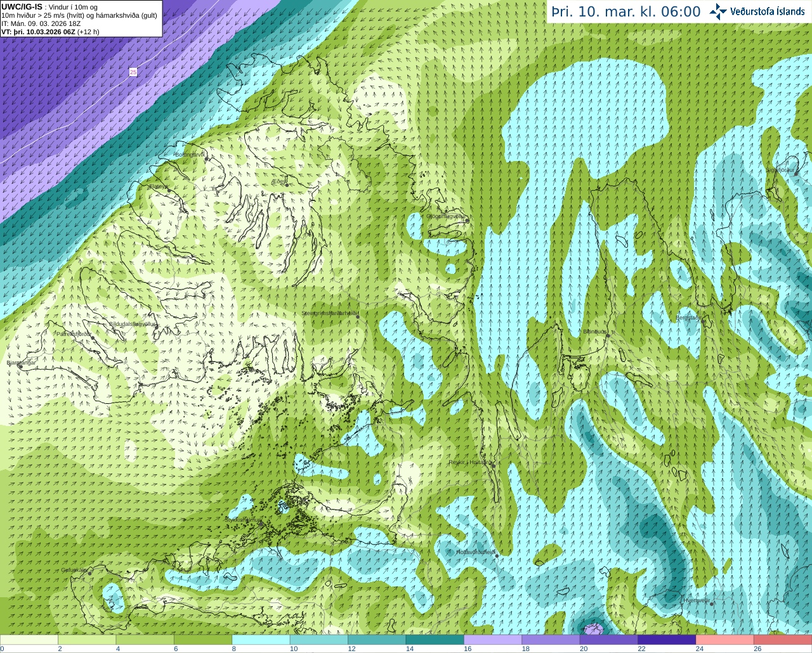The height and width of the screenshot is (653, 812).
Task: Click the Gjögurflugvöllur station marker
Action: pos(466,221)
